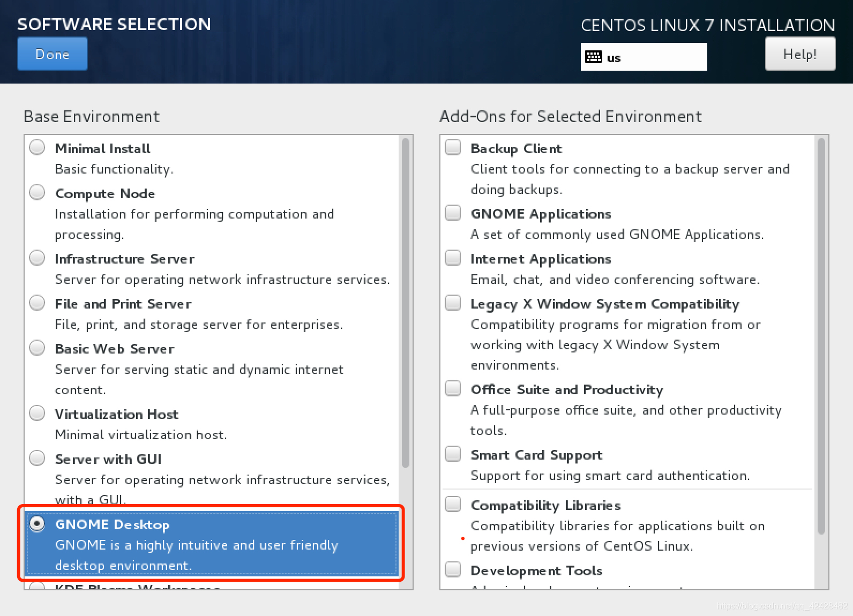Select File and Print Server radio
The image size is (853, 616).
(37, 303)
